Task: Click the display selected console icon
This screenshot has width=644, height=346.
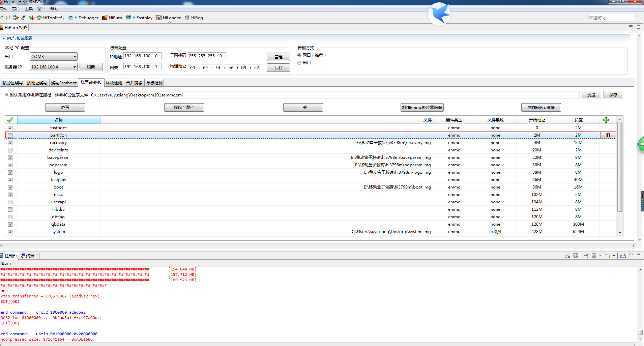Action: point(594,256)
